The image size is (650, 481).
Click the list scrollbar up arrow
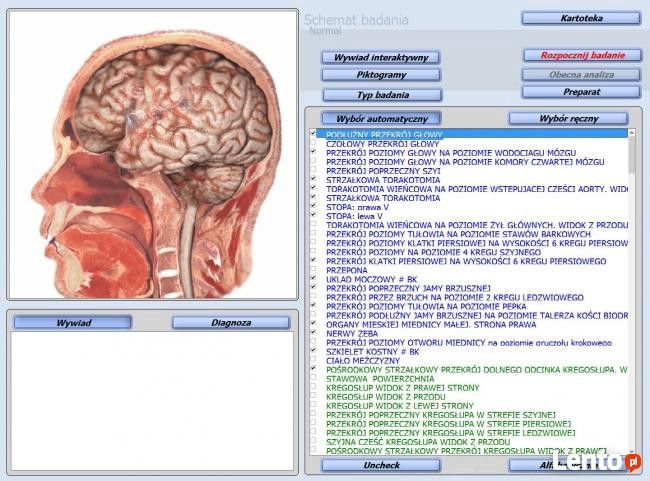coord(632,133)
